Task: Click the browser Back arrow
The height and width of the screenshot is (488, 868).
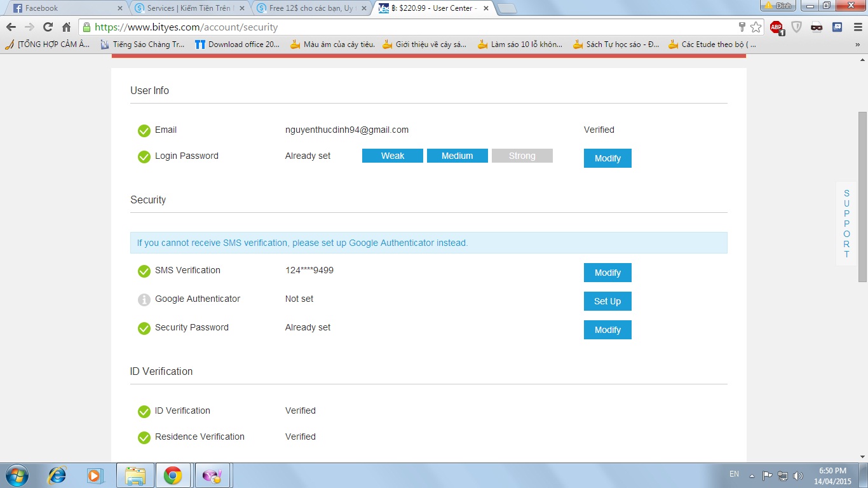Action: [11, 27]
